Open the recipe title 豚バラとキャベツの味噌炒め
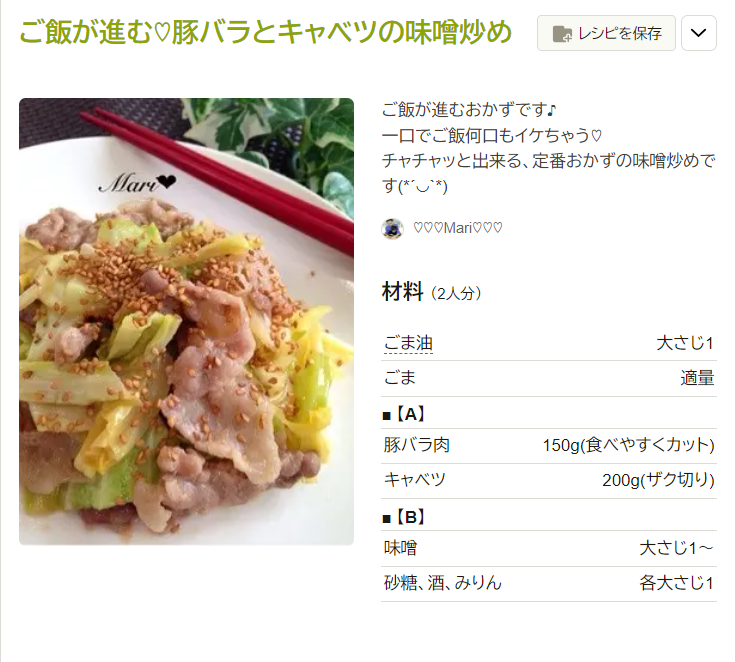This screenshot has width=735, height=662. [x=265, y=32]
